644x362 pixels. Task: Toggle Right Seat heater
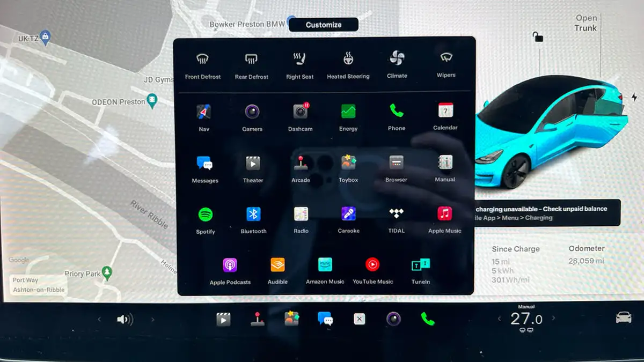(299, 65)
